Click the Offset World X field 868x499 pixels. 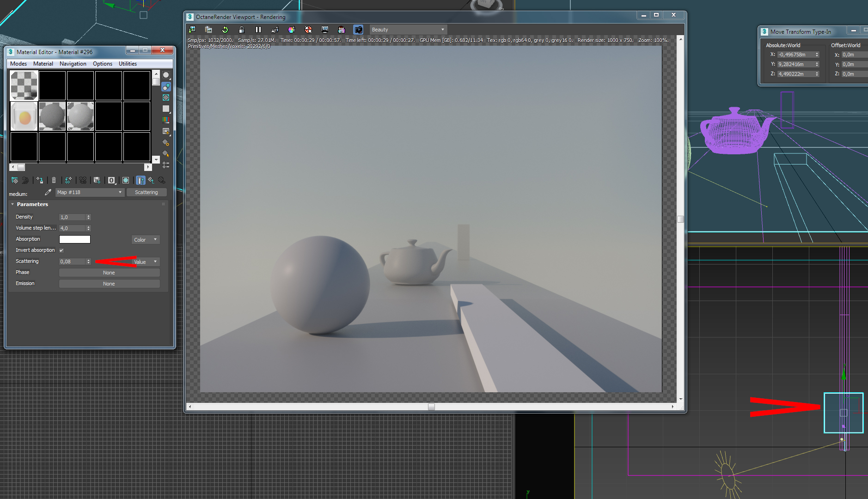pos(854,55)
